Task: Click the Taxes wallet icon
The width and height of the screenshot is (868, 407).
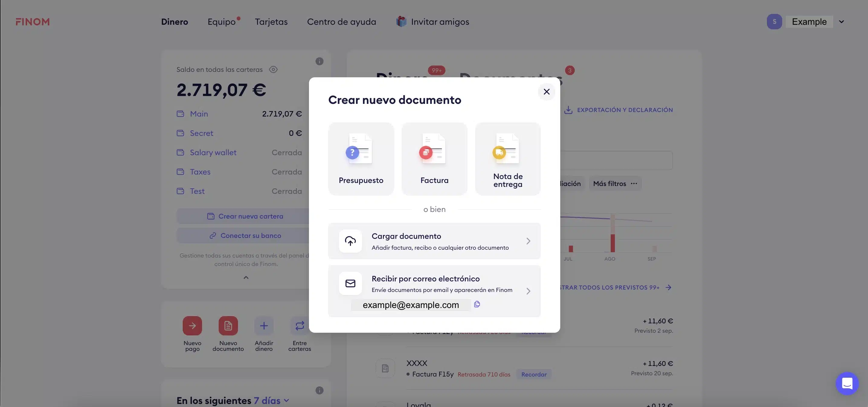Action: [x=180, y=172]
